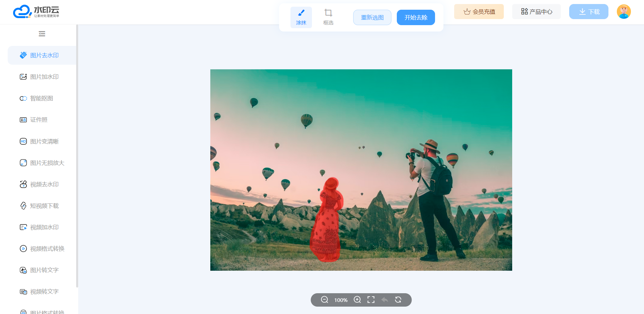This screenshot has height=314, width=644.
Task: Select the 涂抹 brush tool
Action: pos(301,17)
